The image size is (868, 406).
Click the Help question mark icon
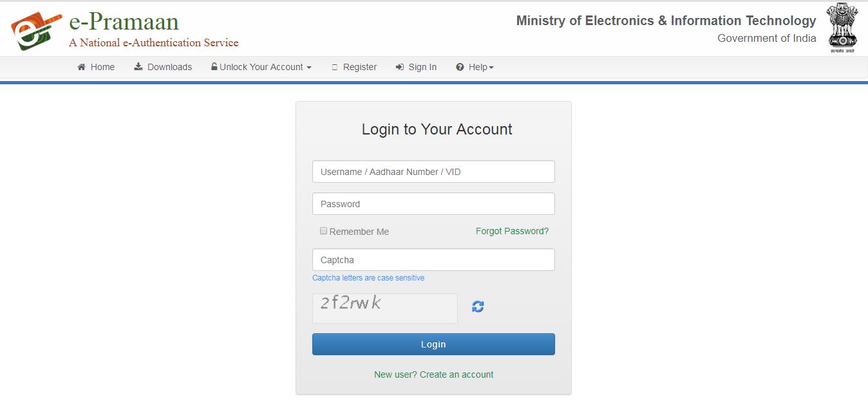tap(460, 67)
